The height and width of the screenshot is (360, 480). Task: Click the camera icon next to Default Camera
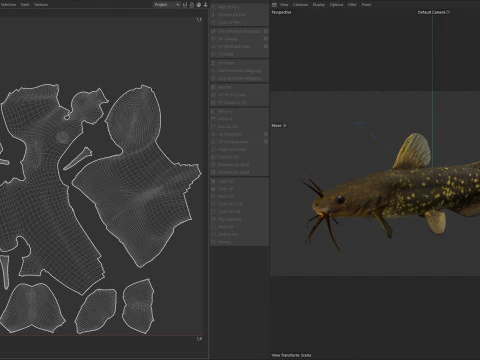pos(448,12)
